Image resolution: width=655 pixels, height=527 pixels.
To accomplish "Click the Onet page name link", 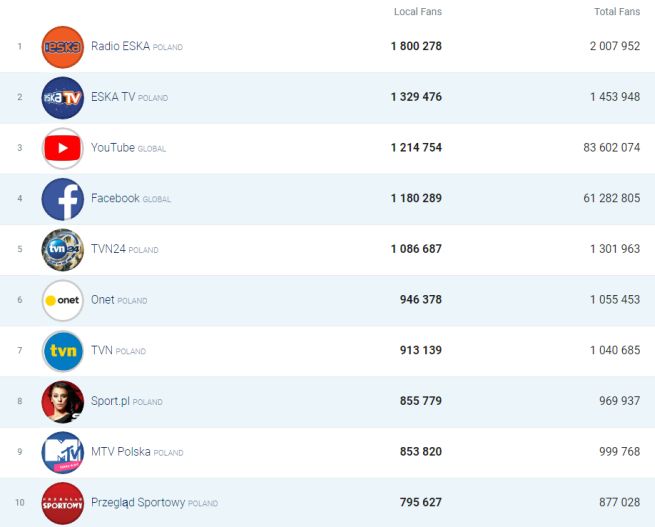I will (102, 300).
